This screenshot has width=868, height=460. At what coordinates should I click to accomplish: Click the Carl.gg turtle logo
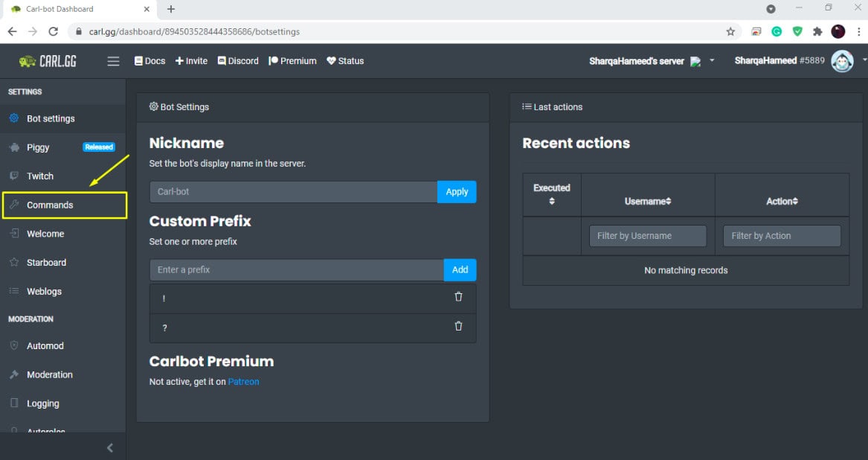[48, 61]
